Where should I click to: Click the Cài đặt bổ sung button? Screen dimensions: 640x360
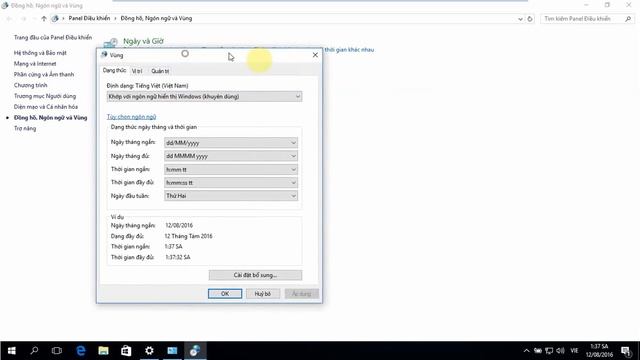coord(255,275)
